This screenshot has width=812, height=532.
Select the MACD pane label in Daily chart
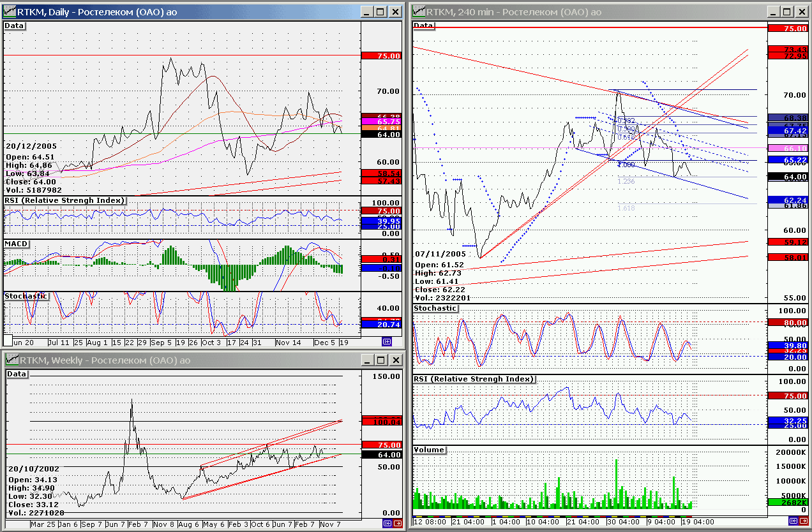pyautogui.click(x=17, y=244)
